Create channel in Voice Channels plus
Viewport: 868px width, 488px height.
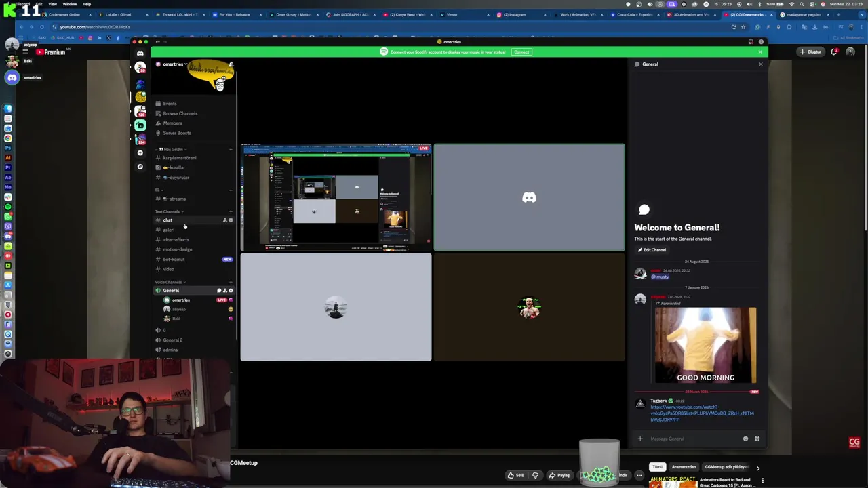[231, 282]
